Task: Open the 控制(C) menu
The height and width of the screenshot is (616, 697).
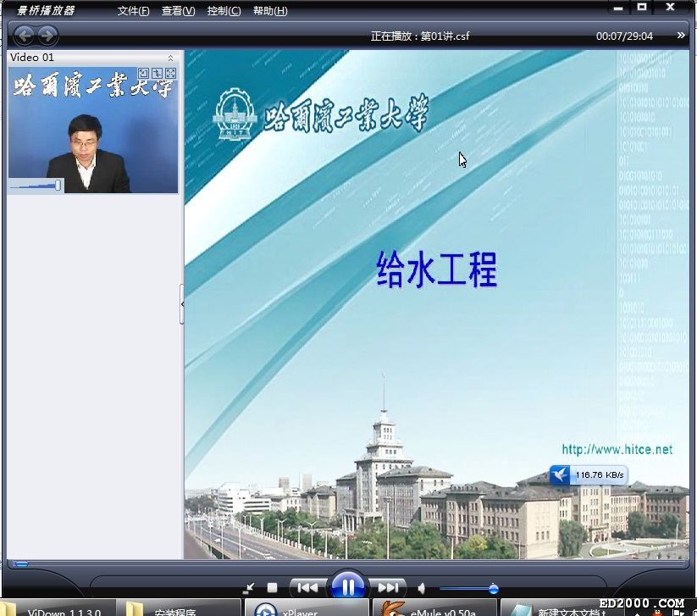Action: click(x=224, y=11)
